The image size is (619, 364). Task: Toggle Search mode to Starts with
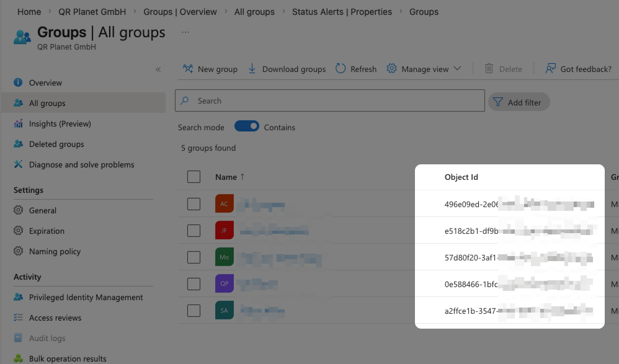point(247,127)
